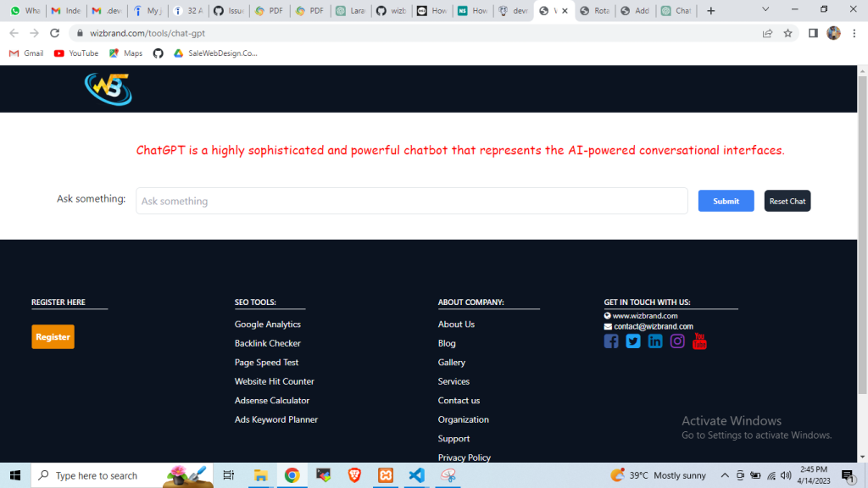Open the Facebook social icon
Viewport: 868px width, 488px height.
pos(611,341)
